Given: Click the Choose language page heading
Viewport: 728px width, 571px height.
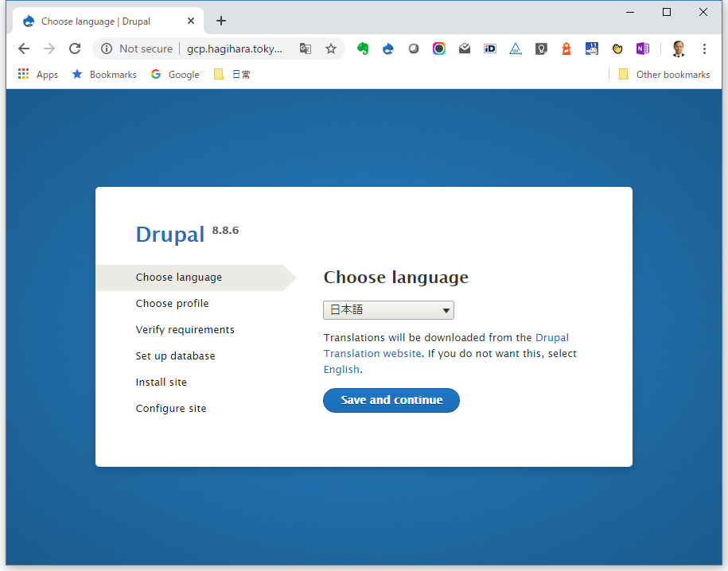Looking at the screenshot, I should 396,278.
